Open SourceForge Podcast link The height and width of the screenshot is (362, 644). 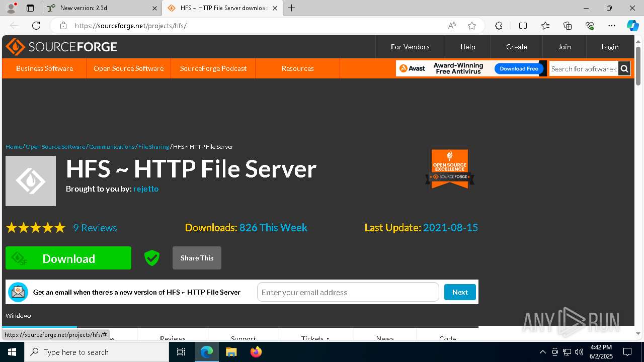(213, 68)
